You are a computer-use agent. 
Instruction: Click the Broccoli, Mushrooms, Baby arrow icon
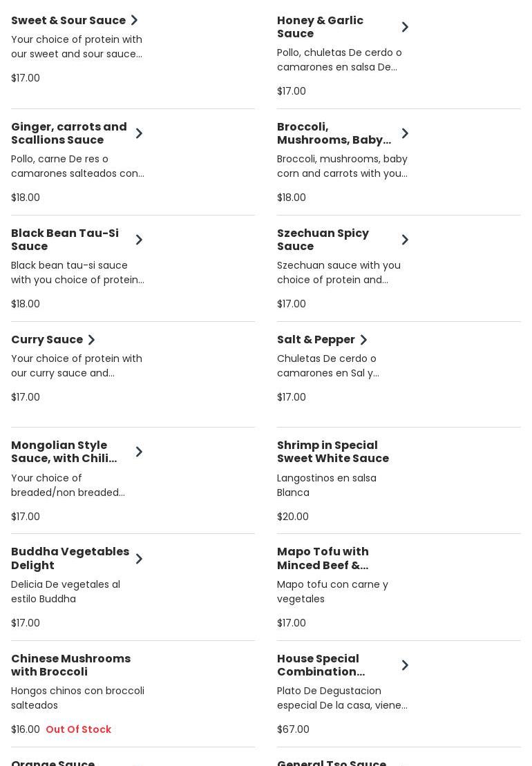tap(405, 133)
